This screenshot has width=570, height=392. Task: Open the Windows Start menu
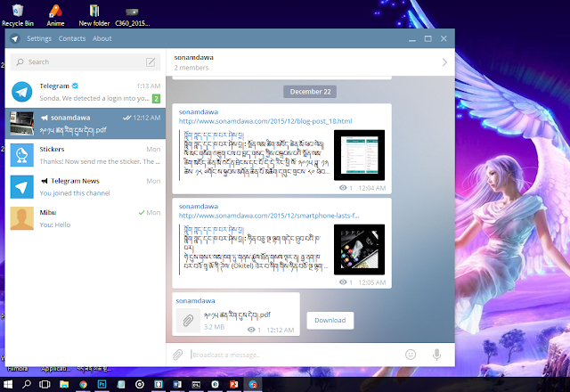point(8,384)
